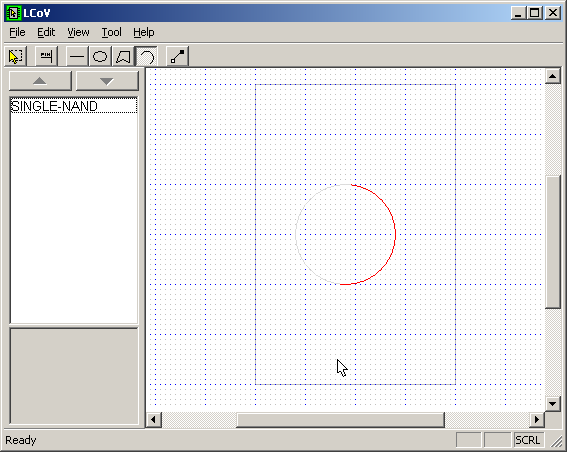
Task: Move part down with down-arrow button
Action: (x=107, y=81)
